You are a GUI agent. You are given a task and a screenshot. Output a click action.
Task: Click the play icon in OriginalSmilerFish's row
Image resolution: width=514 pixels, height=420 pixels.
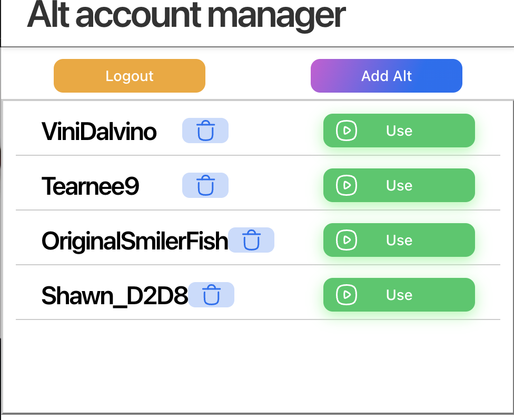point(347,240)
